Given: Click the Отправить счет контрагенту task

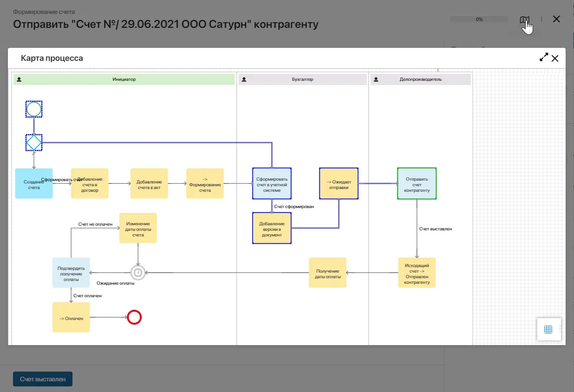Looking at the screenshot, I should (417, 184).
